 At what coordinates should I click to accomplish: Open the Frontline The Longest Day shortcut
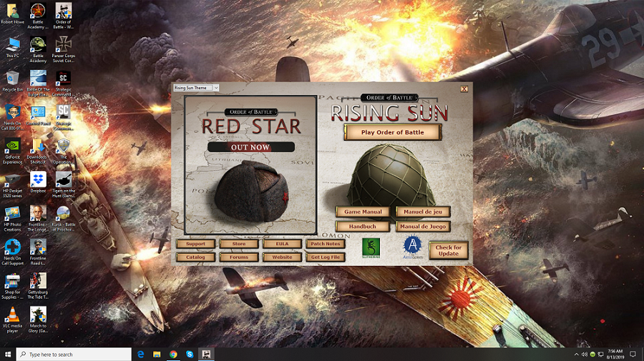click(x=38, y=219)
